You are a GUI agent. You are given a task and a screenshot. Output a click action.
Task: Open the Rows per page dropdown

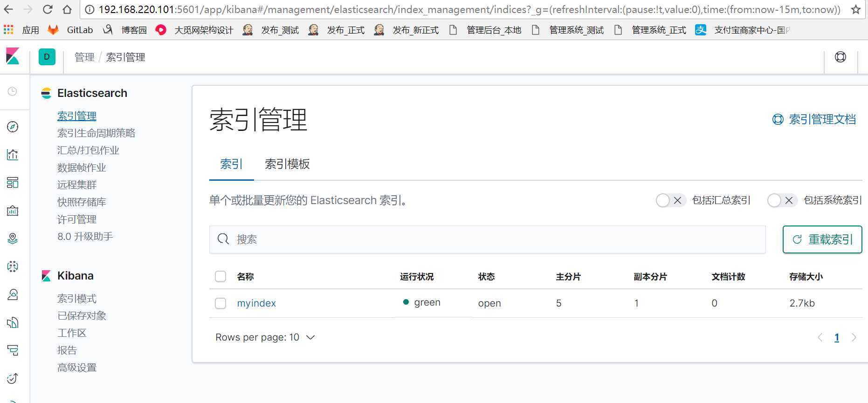click(265, 337)
